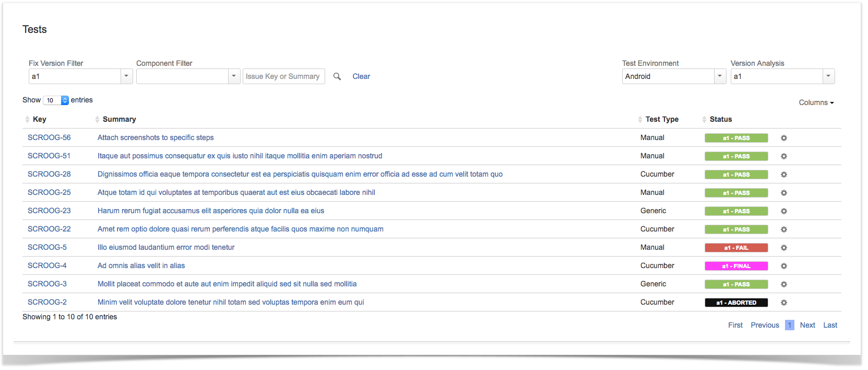Open issue SCROOG-23
Image resolution: width=868 pixels, height=370 pixels.
[x=49, y=211]
